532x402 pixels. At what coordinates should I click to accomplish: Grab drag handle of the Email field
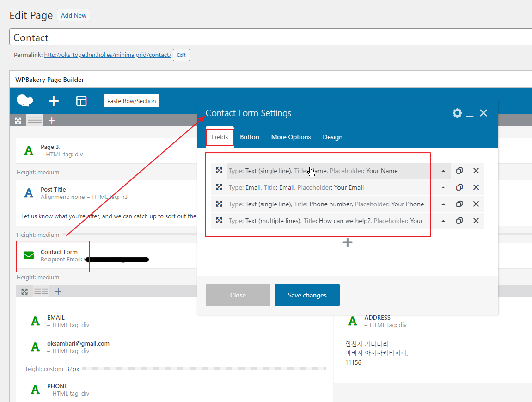[x=219, y=187]
